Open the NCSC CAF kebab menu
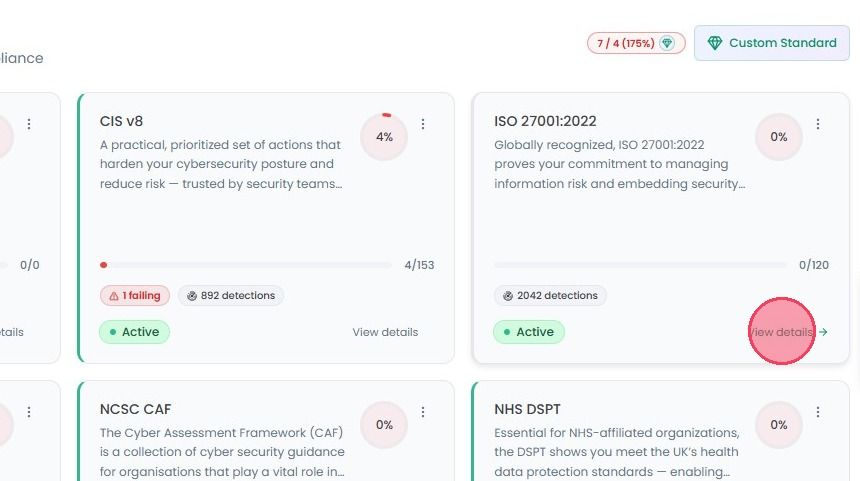 pyautogui.click(x=423, y=411)
